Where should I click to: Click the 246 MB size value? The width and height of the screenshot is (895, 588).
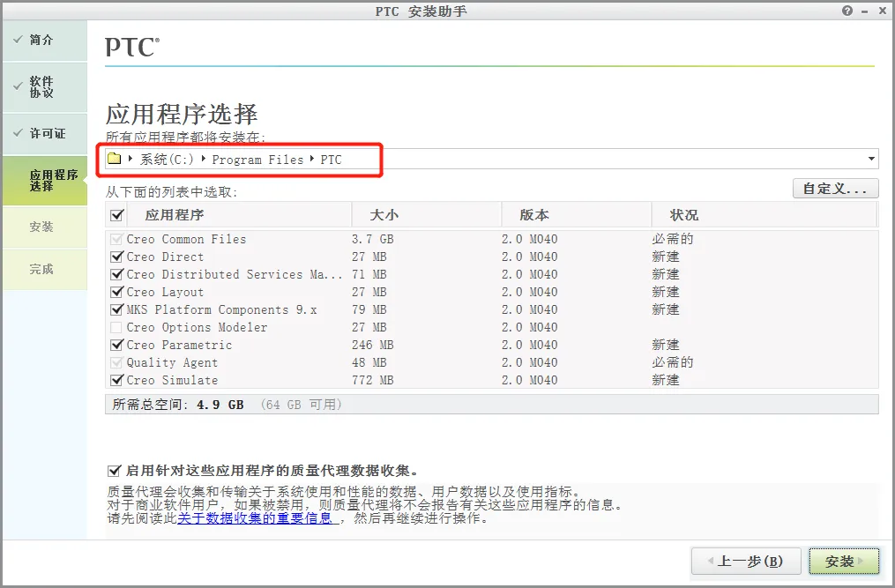[373, 346]
